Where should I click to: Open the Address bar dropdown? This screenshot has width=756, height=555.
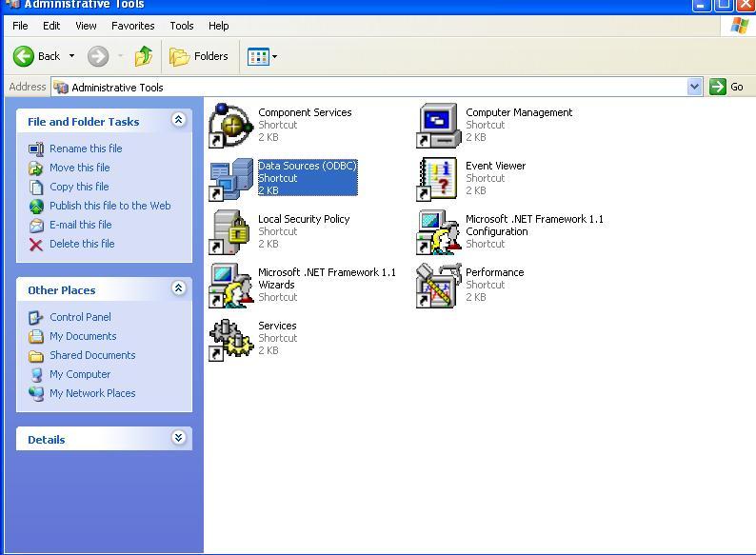(x=694, y=87)
